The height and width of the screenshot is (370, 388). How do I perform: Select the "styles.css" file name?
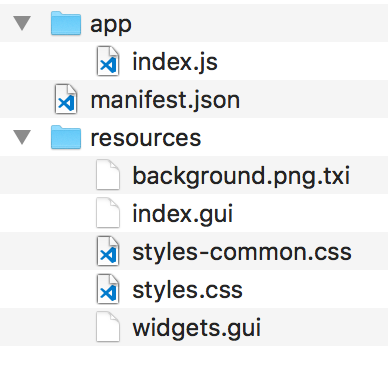coord(187,290)
